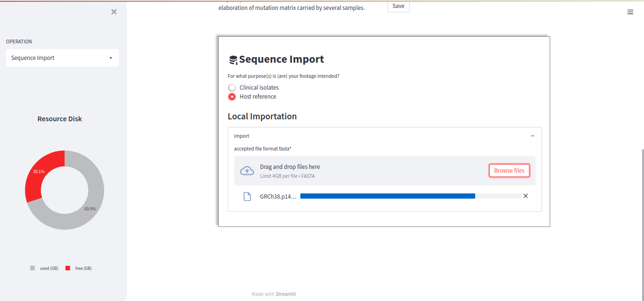This screenshot has height=301, width=644.
Task: Click the Local Importation heading
Action: point(262,117)
